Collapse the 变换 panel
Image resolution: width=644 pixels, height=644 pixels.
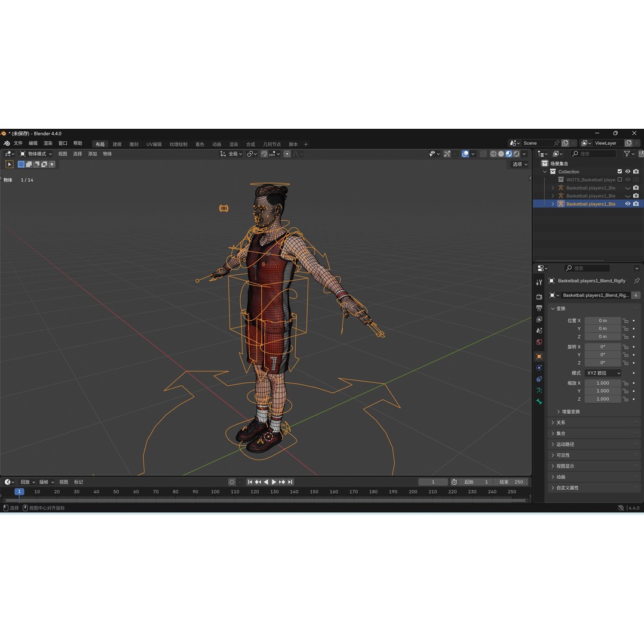[x=595, y=308]
